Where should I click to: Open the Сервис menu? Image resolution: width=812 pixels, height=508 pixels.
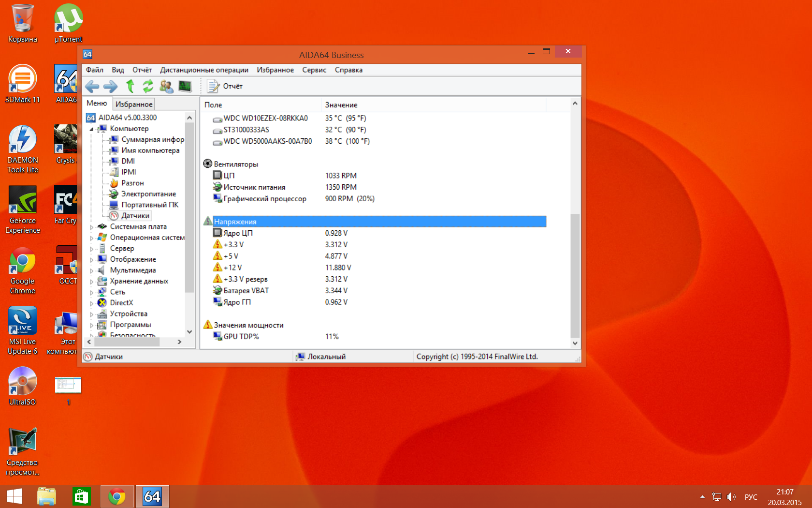coord(314,70)
